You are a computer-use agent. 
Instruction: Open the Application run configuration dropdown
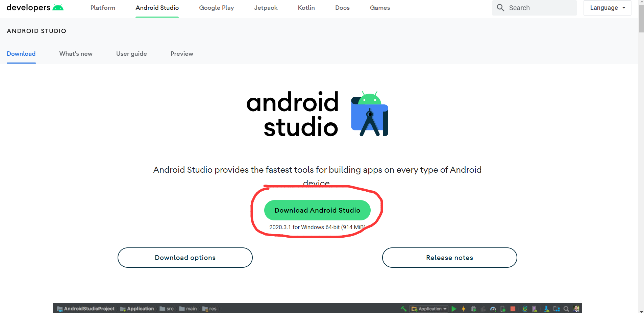click(x=429, y=309)
